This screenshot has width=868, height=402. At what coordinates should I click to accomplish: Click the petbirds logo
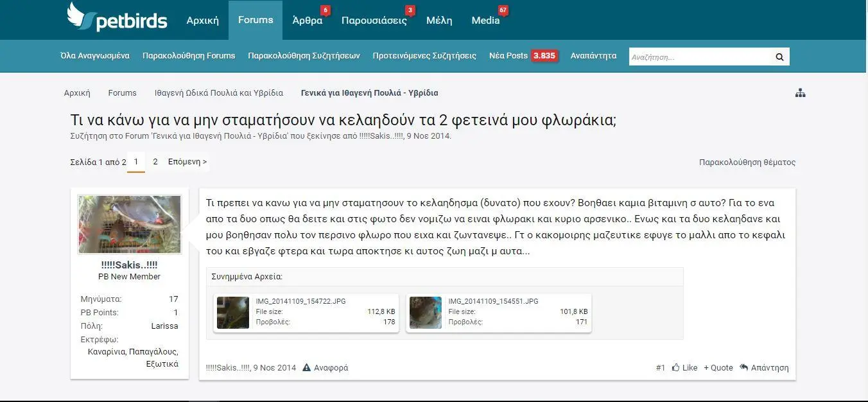pos(117,17)
